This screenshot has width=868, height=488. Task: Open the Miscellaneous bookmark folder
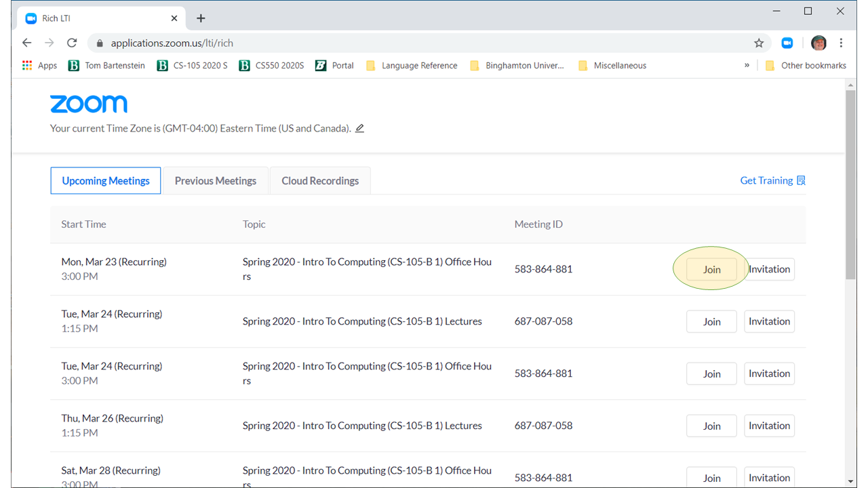coord(612,66)
